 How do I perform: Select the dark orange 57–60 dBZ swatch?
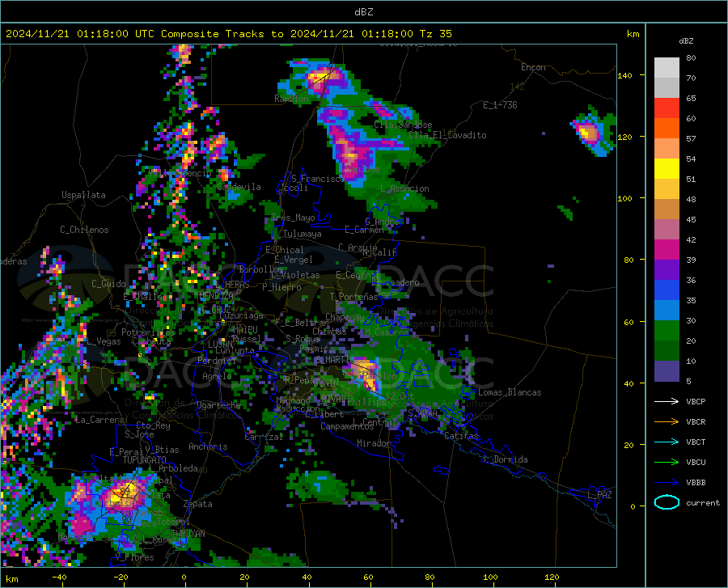tap(667, 129)
